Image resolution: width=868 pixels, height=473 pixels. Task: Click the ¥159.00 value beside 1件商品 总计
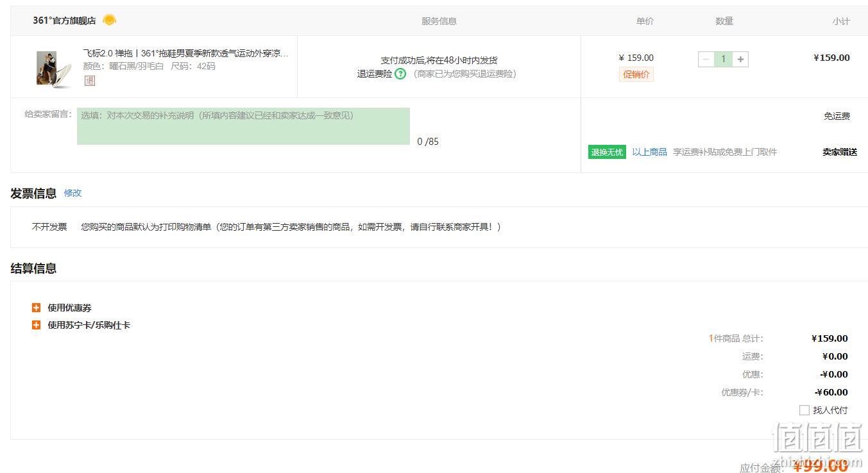[830, 338]
